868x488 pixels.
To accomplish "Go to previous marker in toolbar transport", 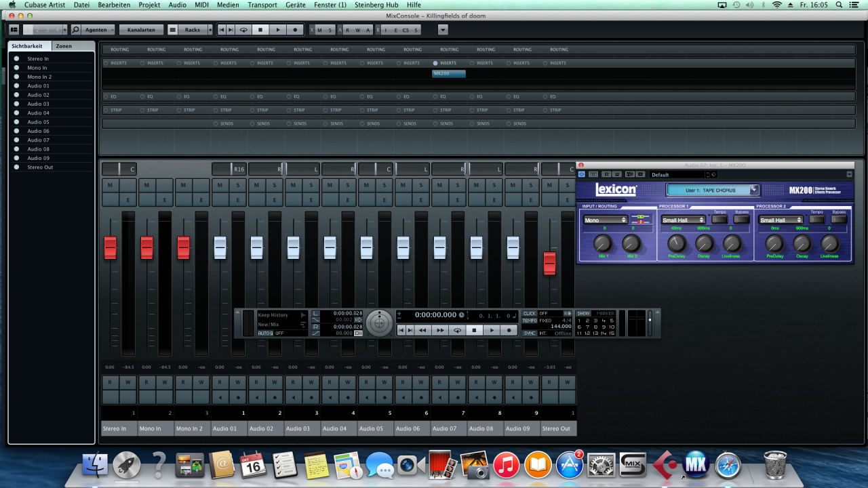I will (x=222, y=30).
